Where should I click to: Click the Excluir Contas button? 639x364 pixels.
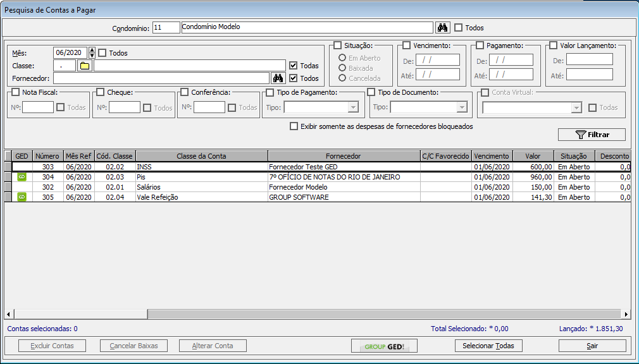[52, 346]
